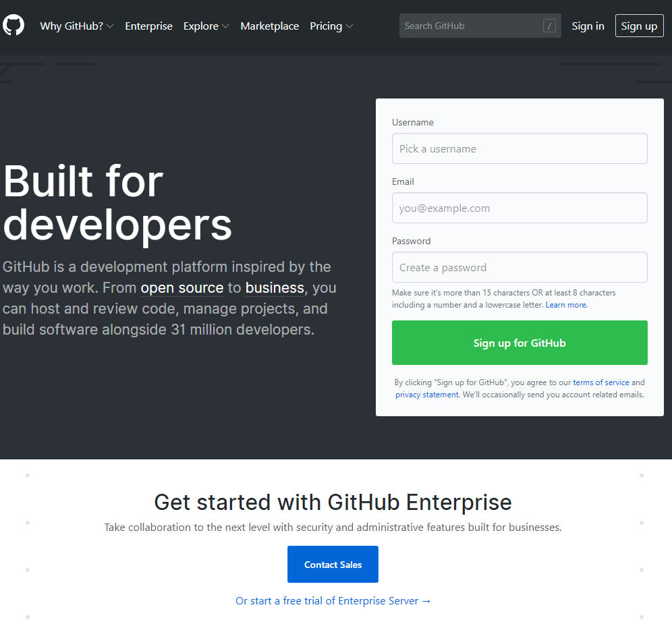Image resolution: width=672 pixels, height=626 pixels.
Task: Expand the Pricing dropdown
Action: (x=331, y=26)
